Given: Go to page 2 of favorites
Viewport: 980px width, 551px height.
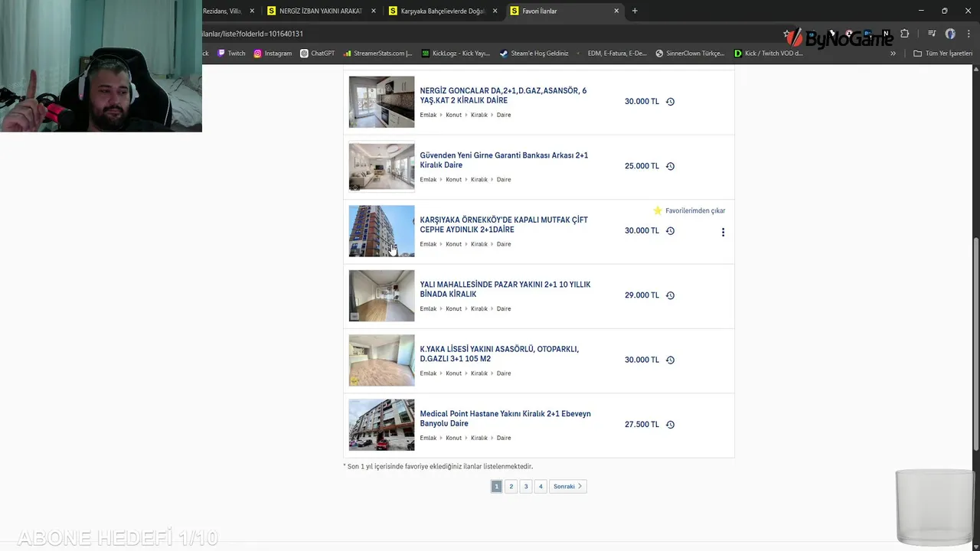Looking at the screenshot, I should point(511,487).
